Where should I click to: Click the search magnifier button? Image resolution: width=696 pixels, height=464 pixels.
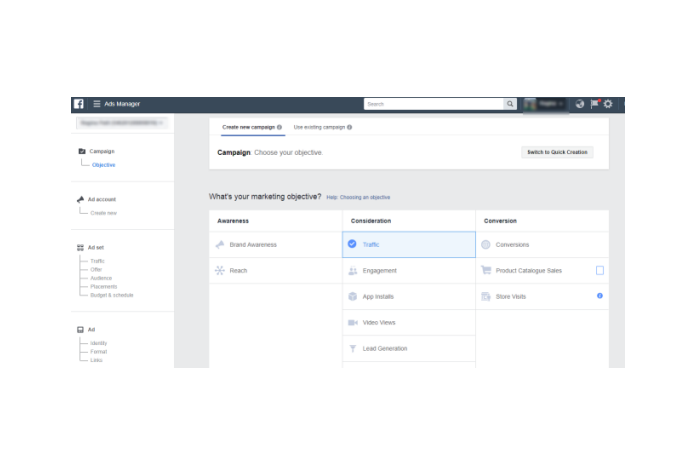pyautogui.click(x=510, y=104)
